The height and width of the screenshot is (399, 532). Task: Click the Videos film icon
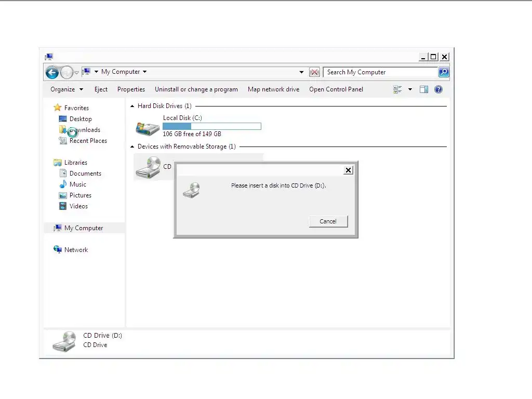click(x=63, y=206)
